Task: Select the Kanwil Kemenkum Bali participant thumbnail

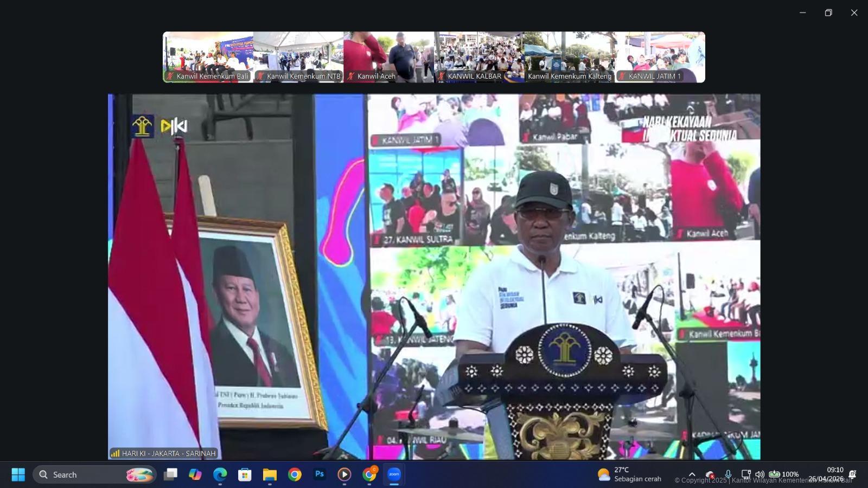Action: click(208, 57)
